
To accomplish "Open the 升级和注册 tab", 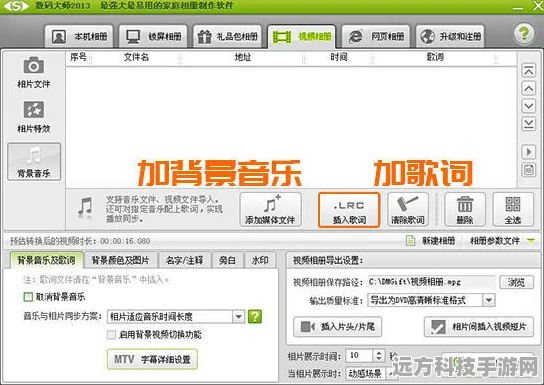I will click(x=450, y=36).
